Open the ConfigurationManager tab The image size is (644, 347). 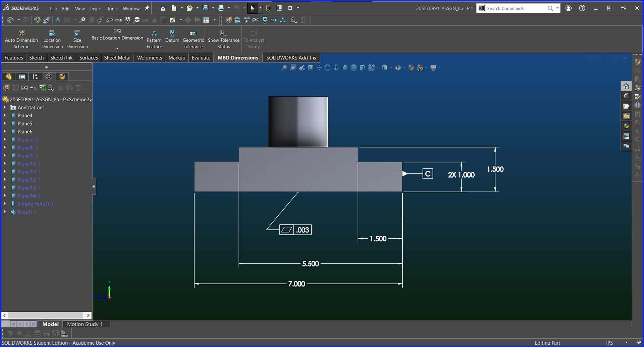coord(35,77)
